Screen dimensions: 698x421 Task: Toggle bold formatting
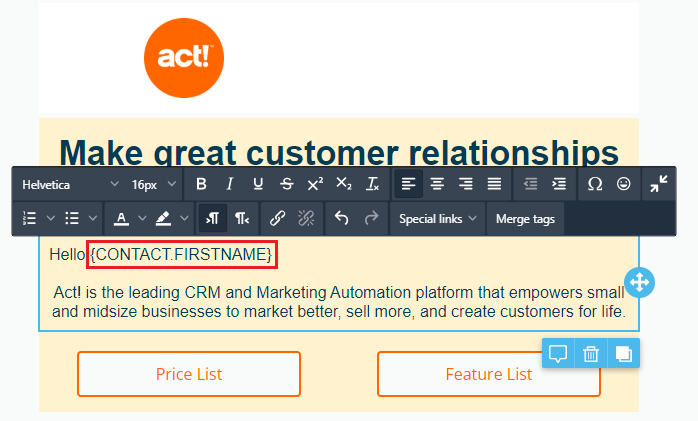tap(201, 184)
